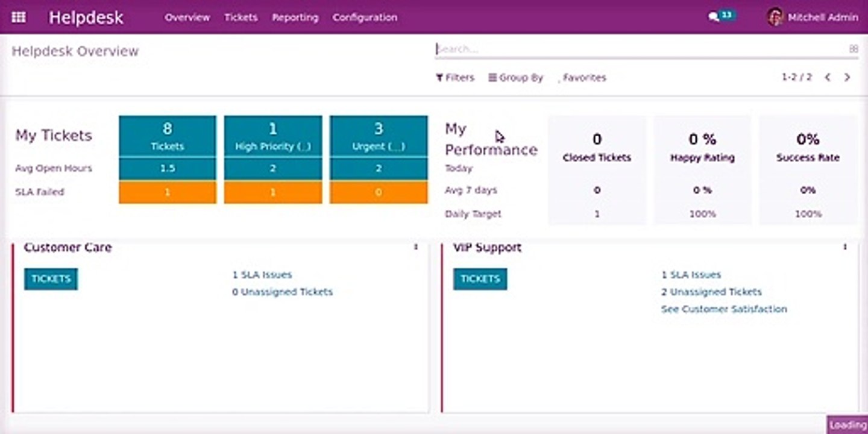Screen dimensions: 868x434
Task: Open VIP Support 1 SLA Issues link
Action: 691,275
